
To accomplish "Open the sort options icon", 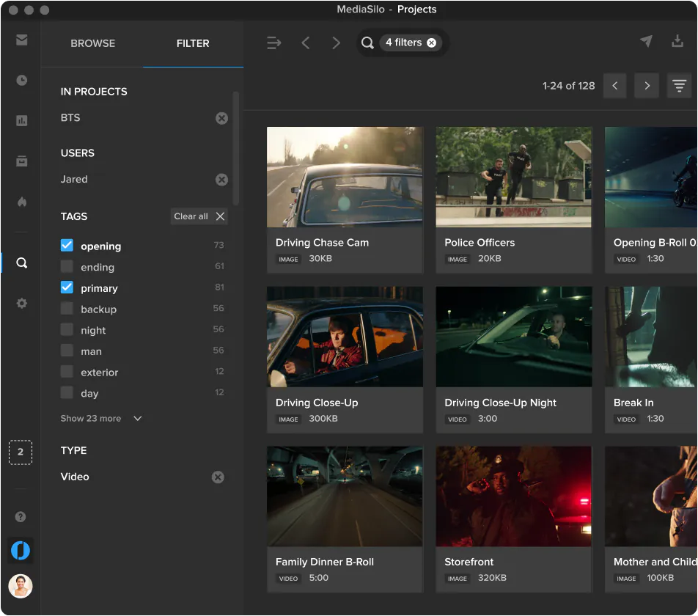I will click(x=680, y=86).
